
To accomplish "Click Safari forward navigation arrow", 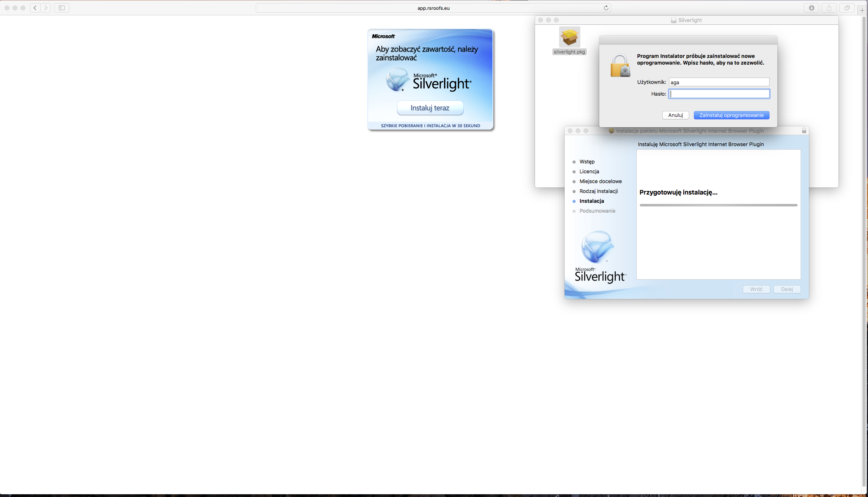I will pos(46,8).
